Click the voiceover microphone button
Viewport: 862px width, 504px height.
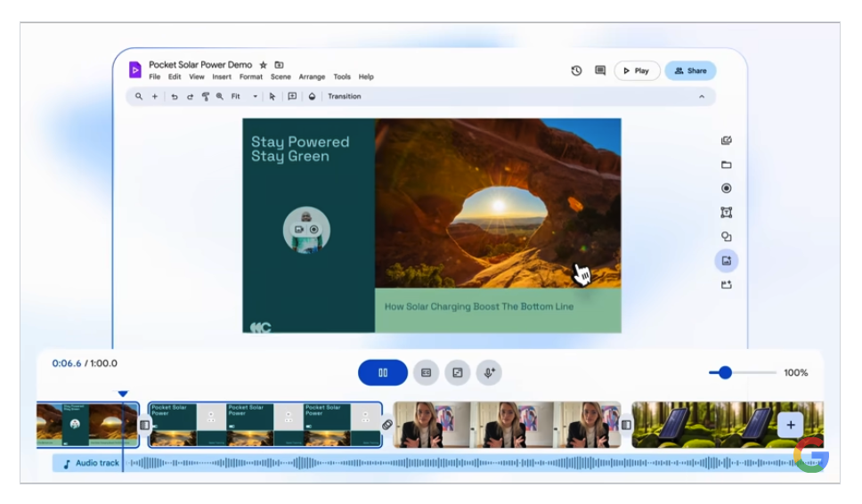pos(488,373)
